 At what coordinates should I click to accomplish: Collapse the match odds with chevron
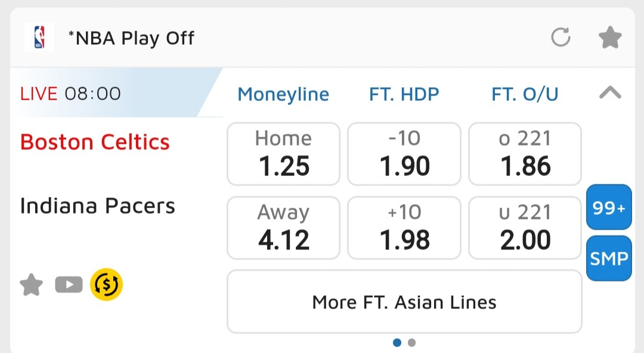coord(609,92)
